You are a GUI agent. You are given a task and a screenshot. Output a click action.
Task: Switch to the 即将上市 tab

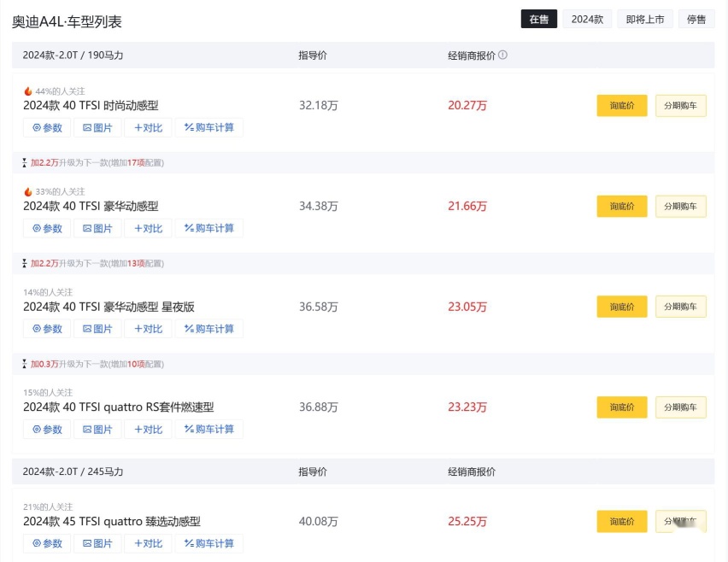tap(644, 19)
